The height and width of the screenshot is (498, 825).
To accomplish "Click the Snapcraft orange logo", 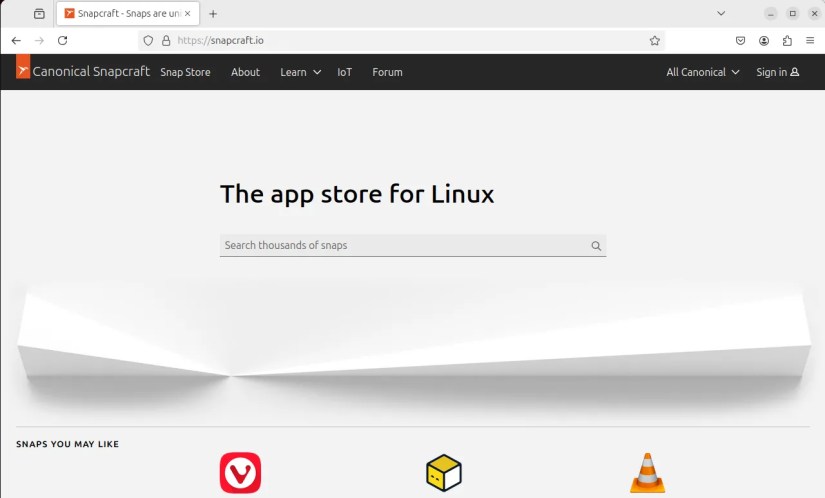I will (x=23, y=67).
